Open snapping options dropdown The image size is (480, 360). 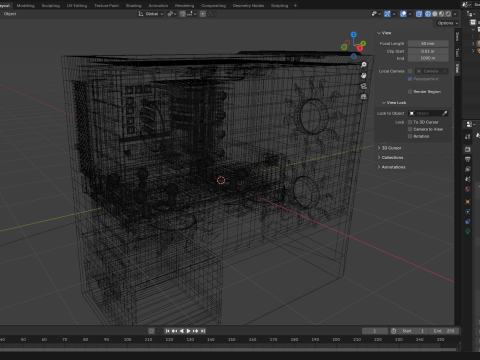point(192,14)
